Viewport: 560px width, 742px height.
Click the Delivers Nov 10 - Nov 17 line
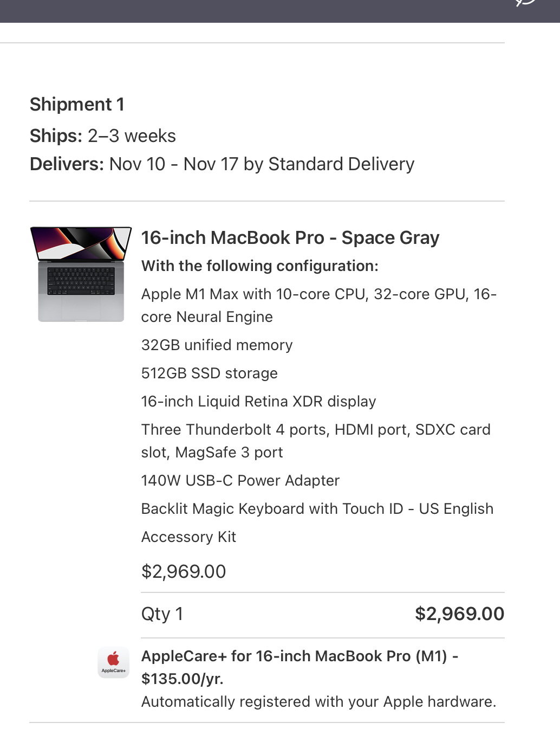click(x=222, y=164)
